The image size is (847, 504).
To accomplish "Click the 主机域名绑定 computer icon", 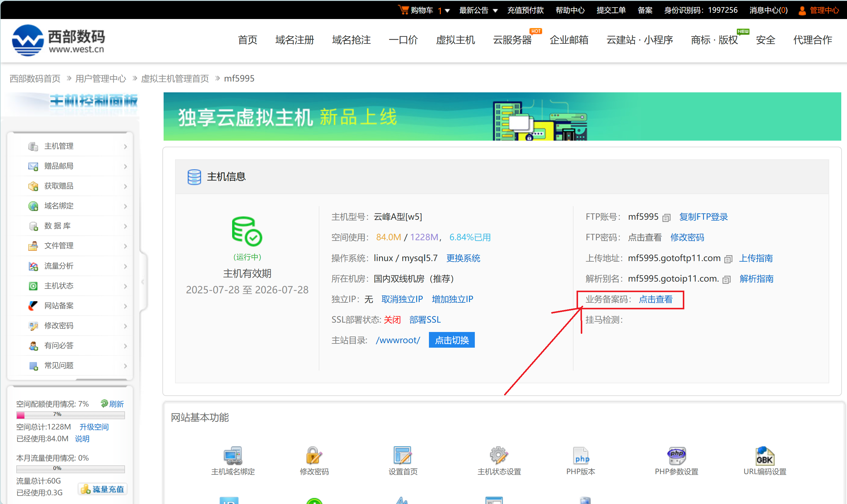I will click(x=233, y=455).
